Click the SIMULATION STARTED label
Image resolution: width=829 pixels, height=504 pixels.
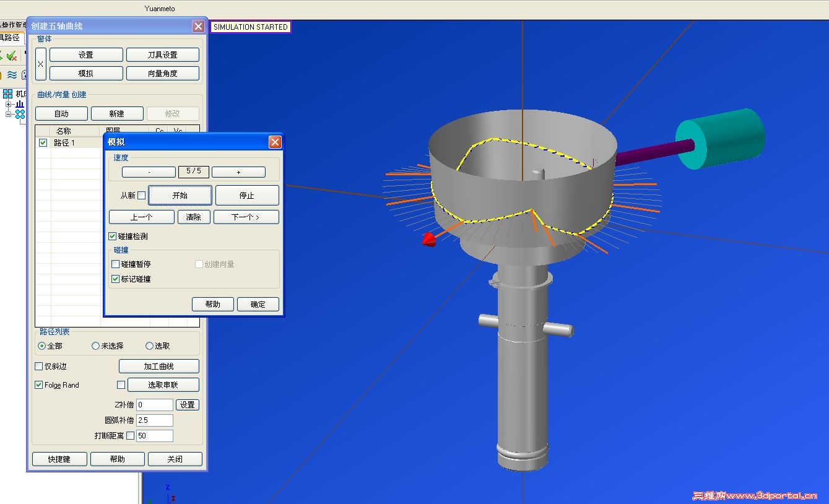tap(251, 27)
